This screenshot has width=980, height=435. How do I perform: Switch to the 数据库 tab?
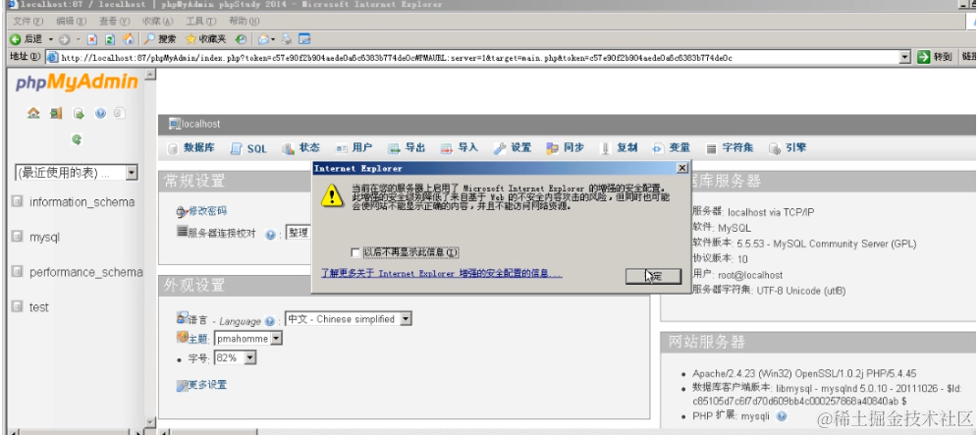click(191, 148)
